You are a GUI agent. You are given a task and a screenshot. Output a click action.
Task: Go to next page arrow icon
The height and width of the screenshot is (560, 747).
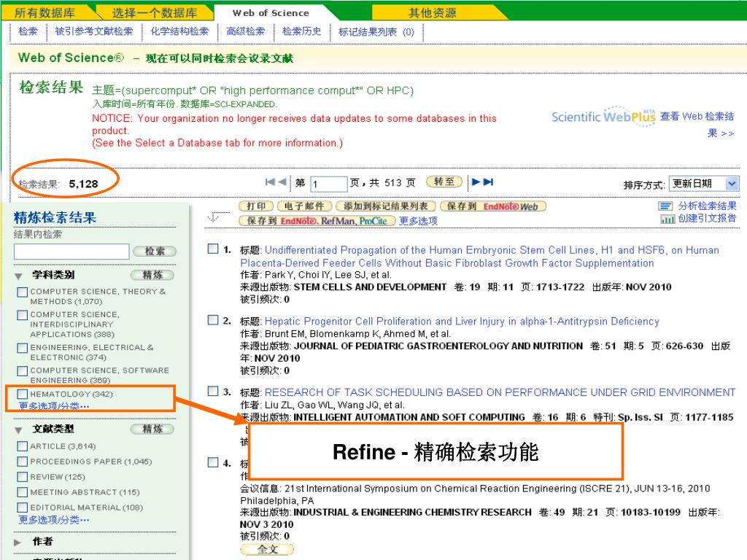pyautogui.click(x=476, y=182)
